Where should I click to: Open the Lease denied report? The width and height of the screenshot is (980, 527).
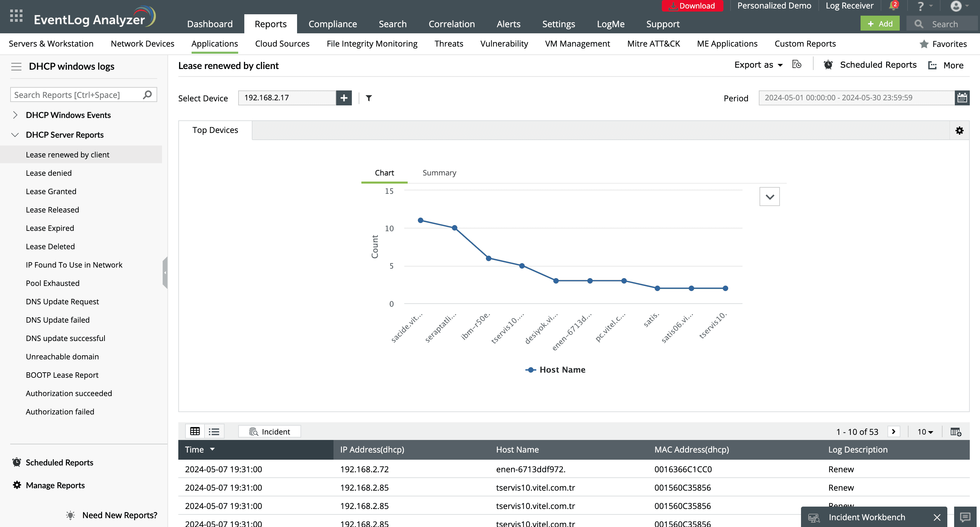pyautogui.click(x=49, y=173)
